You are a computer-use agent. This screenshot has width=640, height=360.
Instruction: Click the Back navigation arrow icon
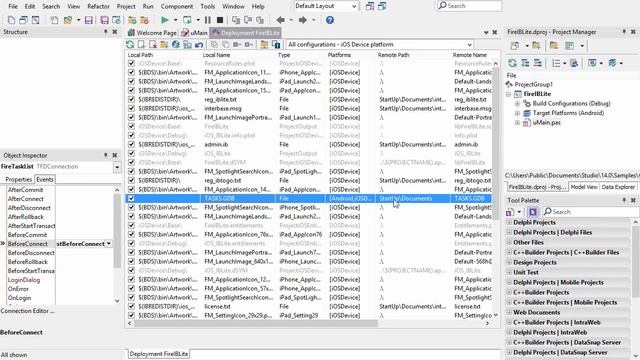(x=280, y=20)
